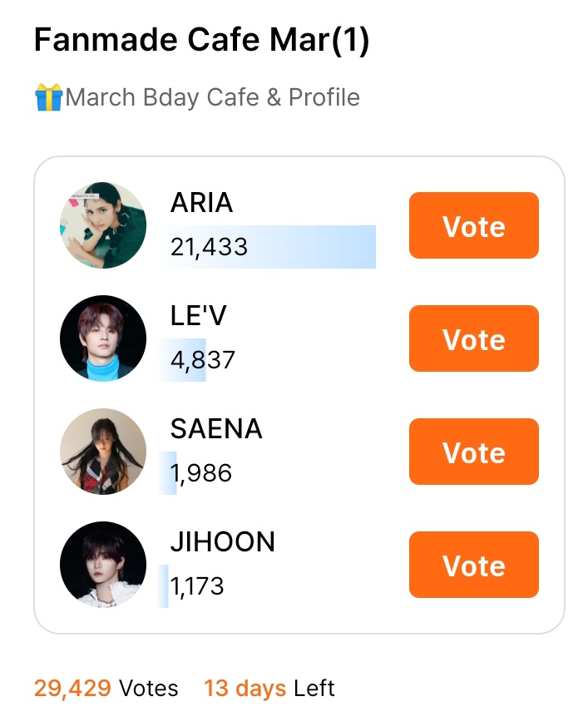Click the 29,429 Votes total
The image size is (588, 726).
point(106,688)
